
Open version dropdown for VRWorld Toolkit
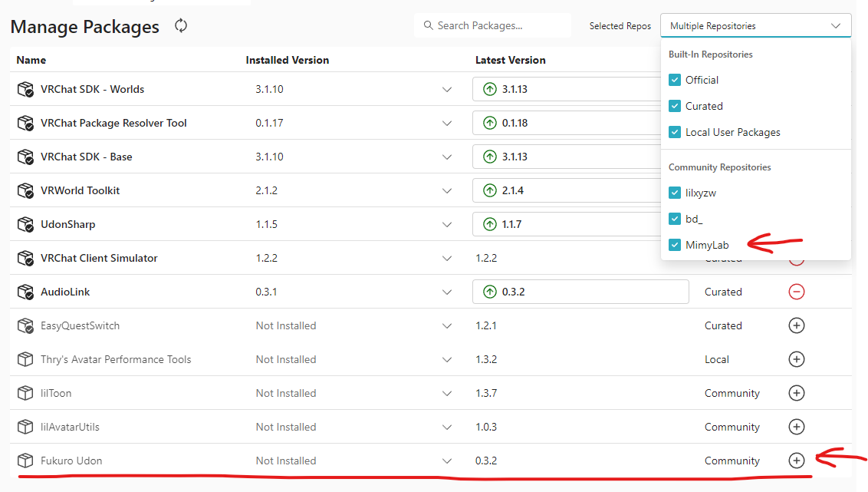click(447, 190)
